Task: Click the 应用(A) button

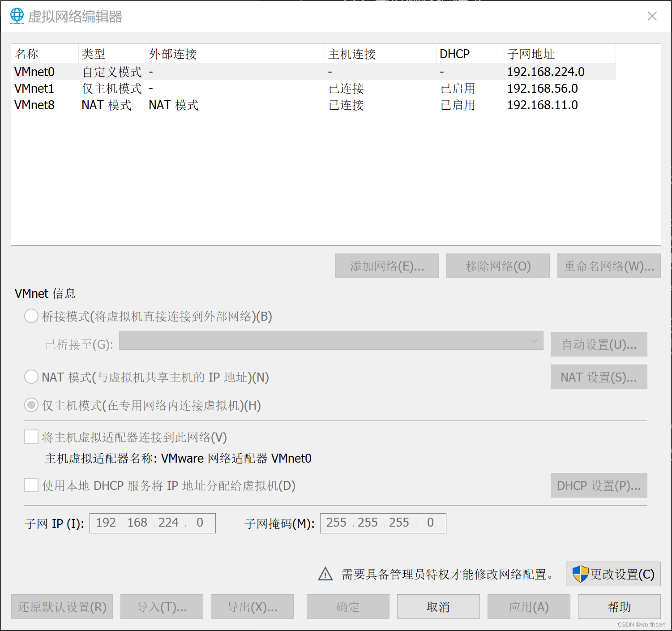Action: tap(529, 607)
